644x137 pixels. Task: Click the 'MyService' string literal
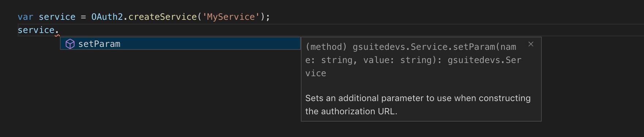click(231, 17)
